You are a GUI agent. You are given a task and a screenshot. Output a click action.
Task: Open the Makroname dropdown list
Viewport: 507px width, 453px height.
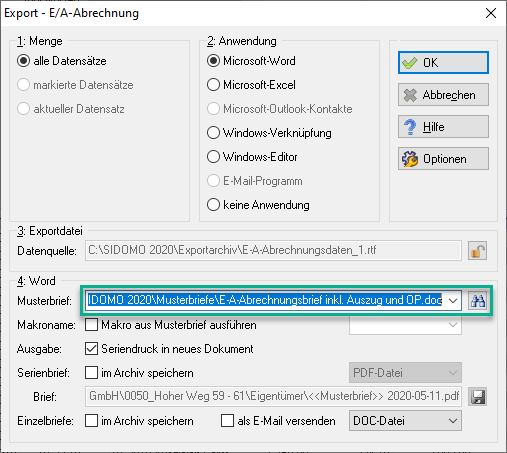tap(405, 325)
